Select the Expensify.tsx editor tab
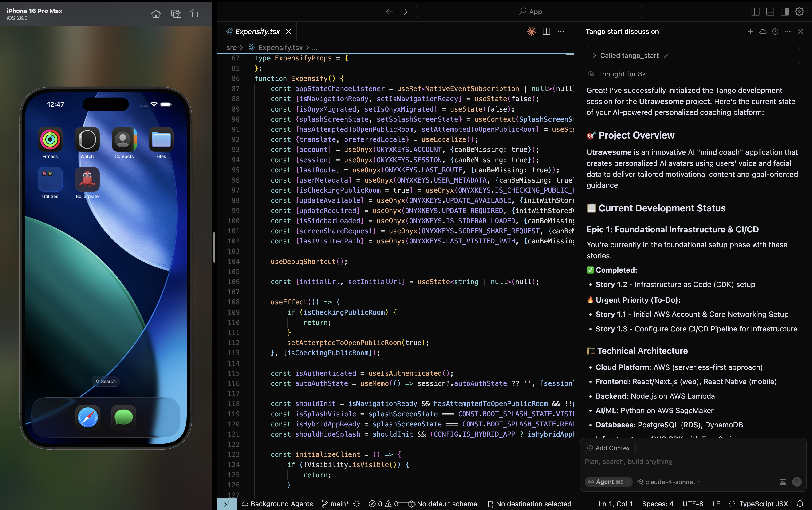Viewport: 812px width, 510px height. tap(257, 31)
